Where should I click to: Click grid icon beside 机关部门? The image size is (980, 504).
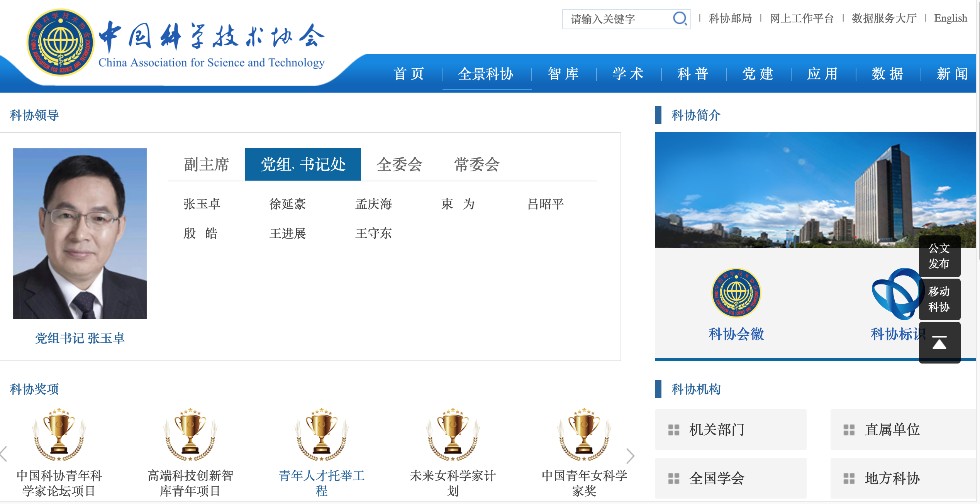(x=674, y=430)
